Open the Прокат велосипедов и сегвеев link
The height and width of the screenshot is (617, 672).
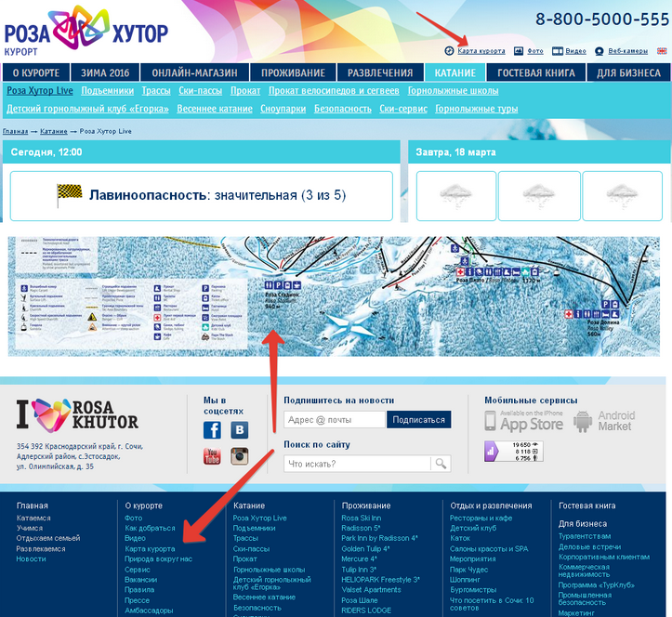click(x=334, y=91)
